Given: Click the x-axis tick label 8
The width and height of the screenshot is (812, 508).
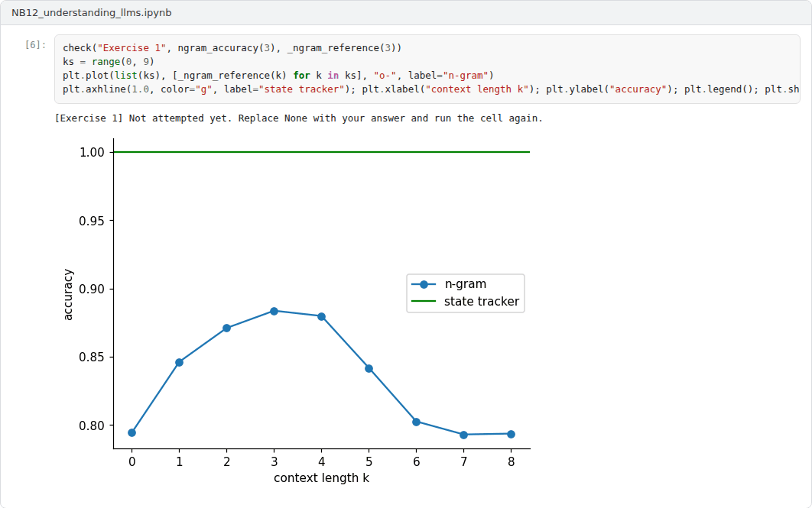Looking at the screenshot, I should coord(511,462).
